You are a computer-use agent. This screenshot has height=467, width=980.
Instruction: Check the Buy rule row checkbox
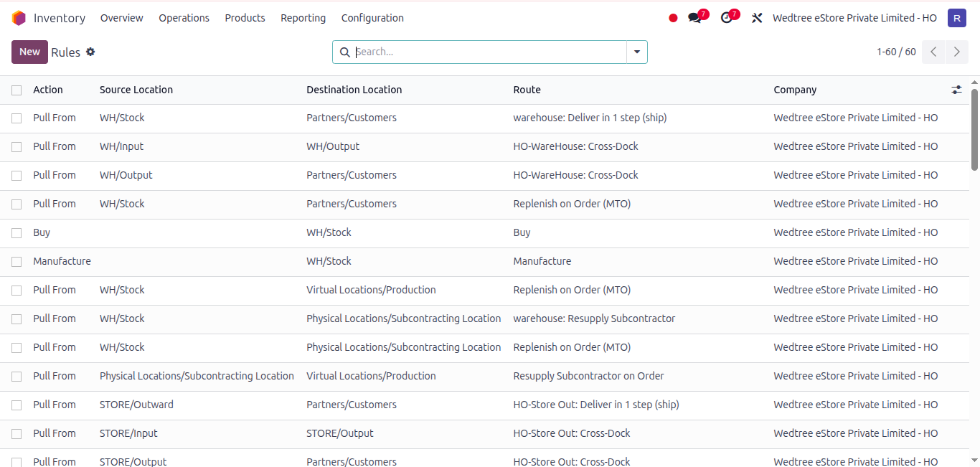click(17, 232)
